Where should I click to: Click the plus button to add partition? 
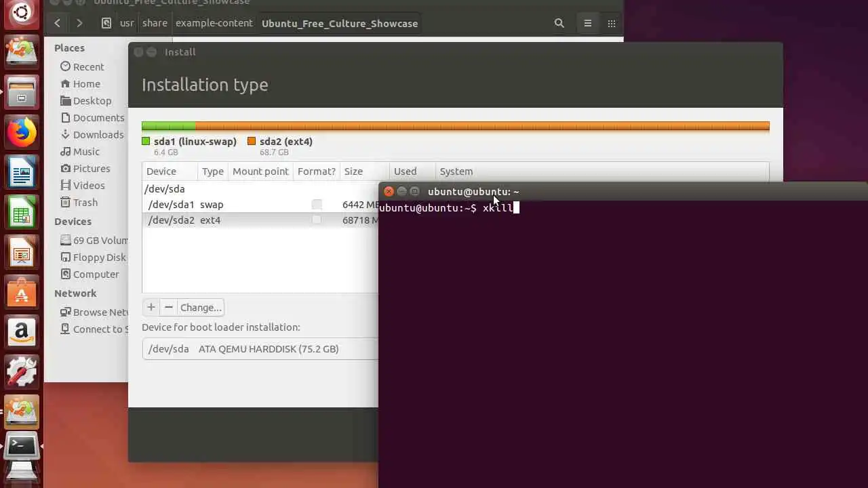(x=151, y=307)
